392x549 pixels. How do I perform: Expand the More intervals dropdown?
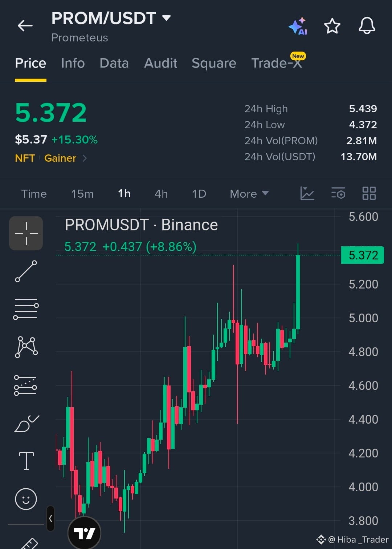coord(249,194)
